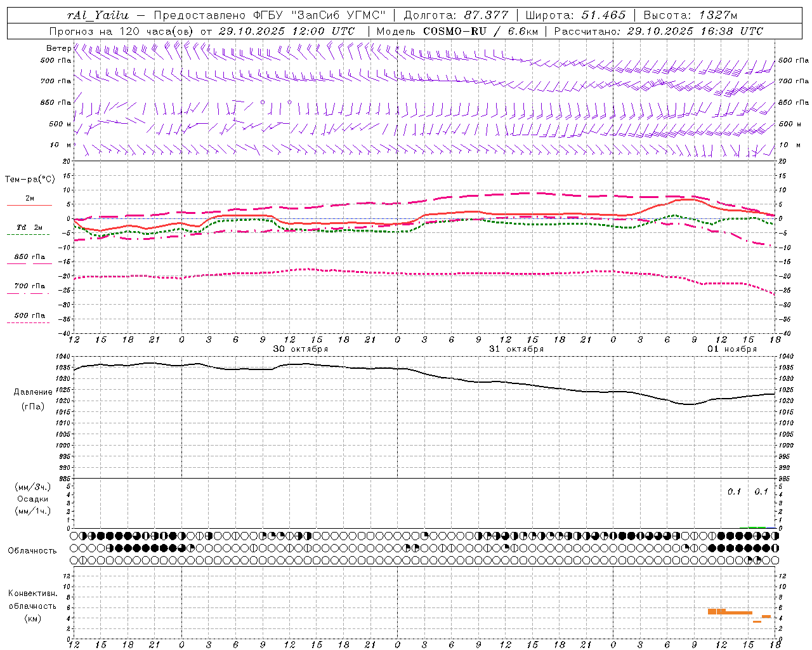Click the 'Облачность' cloudiness label
Viewport: 812px width, 650px height.
coord(32,551)
